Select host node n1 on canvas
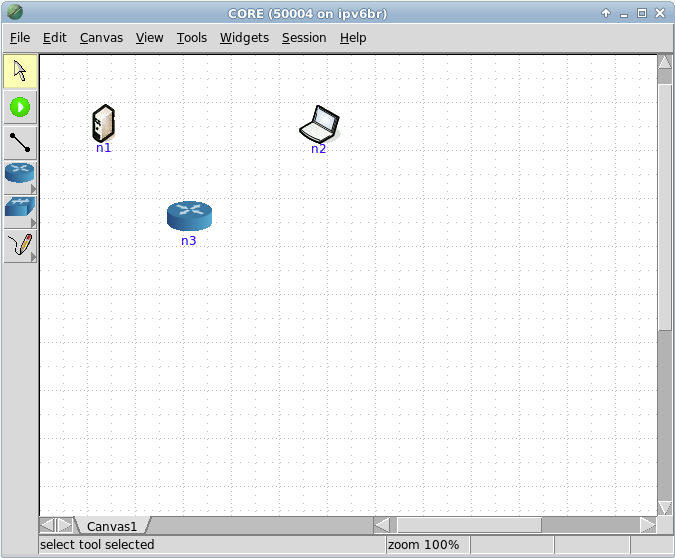Screen dimensions: 675x558 pos(103,123)
